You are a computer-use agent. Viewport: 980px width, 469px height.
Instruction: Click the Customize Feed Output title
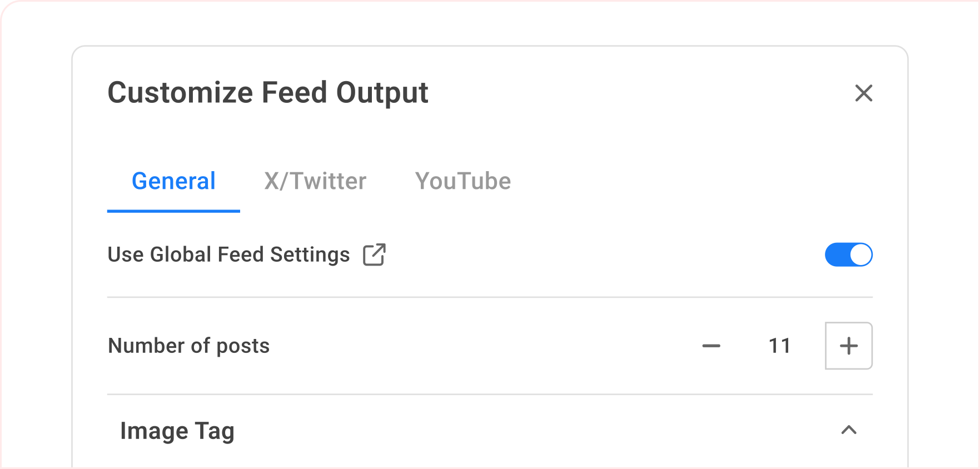click(x=267, y=93)
